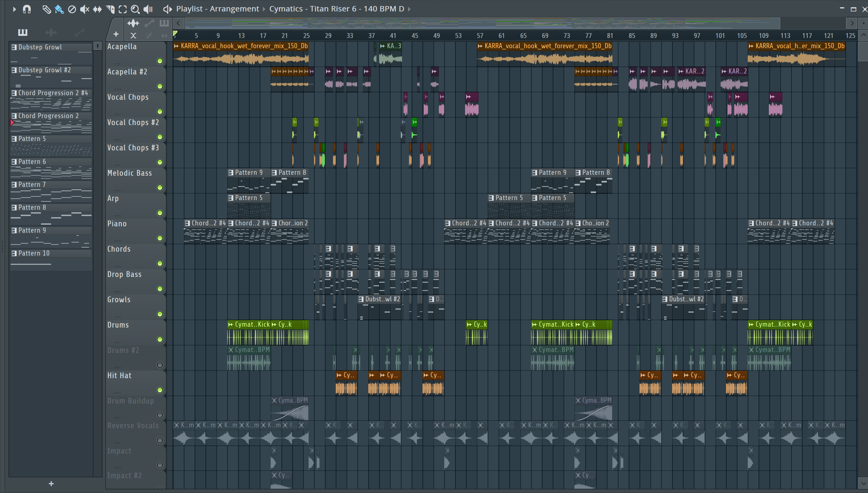Viewport: 868px width, 493px height.
Task: Unmute the Reverse Vocals track
Action: point(160,440)
